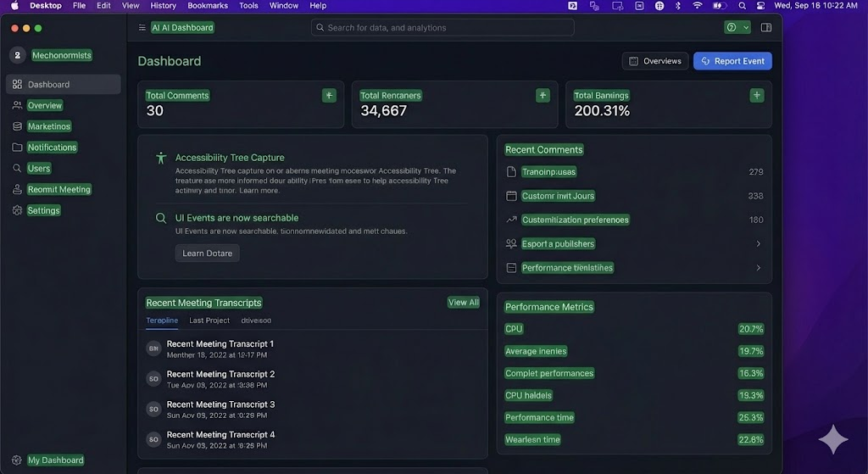
Task: Open the help dropdown in the top bar
Action: 737,27
